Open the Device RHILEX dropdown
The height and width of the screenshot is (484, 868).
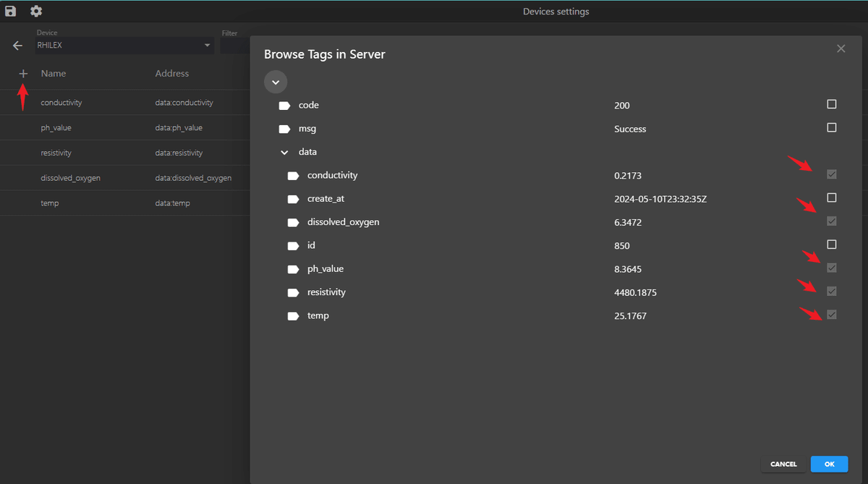tap(125, 45)
